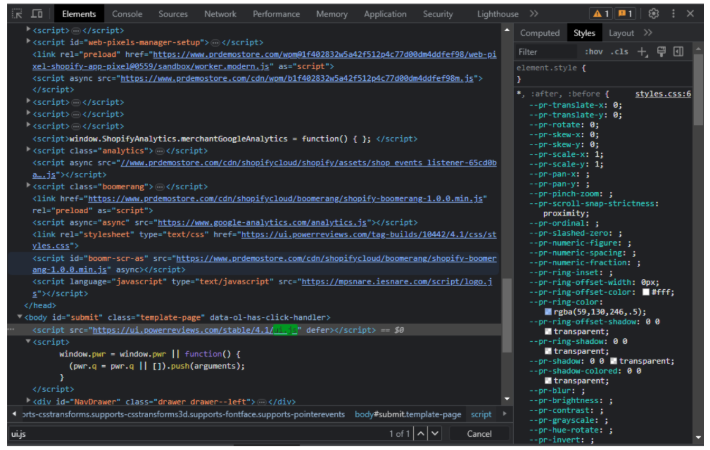Collapse the window.pwr script node
710x450 pixels.
point(28,341)
